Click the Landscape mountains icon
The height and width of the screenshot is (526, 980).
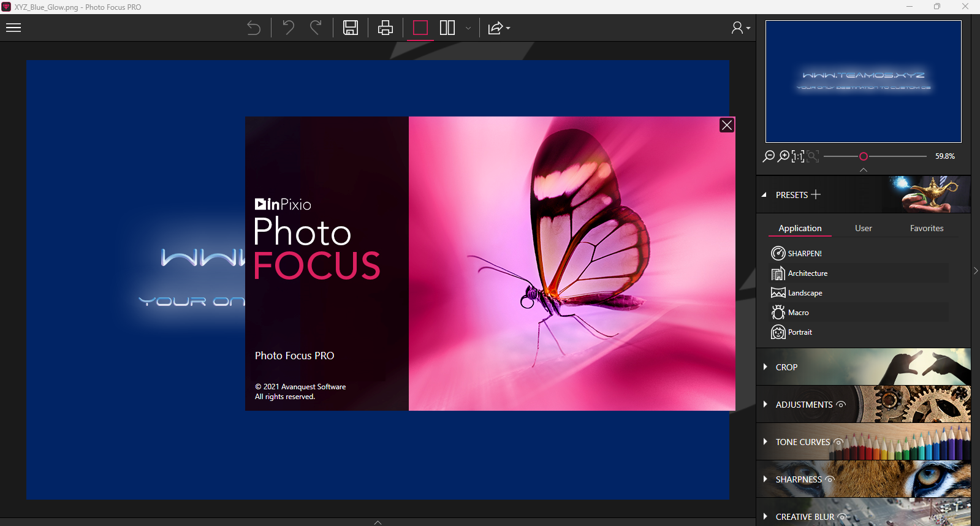(778, 293)
